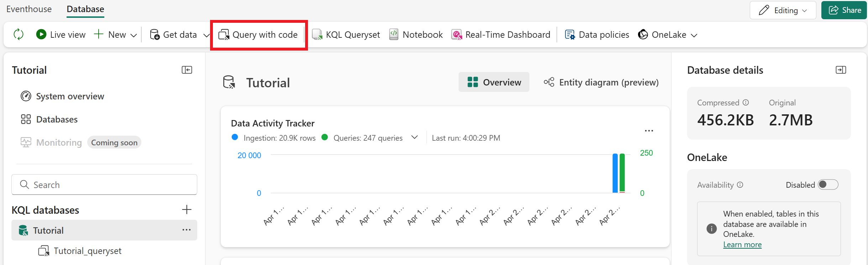Click the Search magnifier icon
The image size is (868, 265).
pyautogui.click(x=24, y=185)
